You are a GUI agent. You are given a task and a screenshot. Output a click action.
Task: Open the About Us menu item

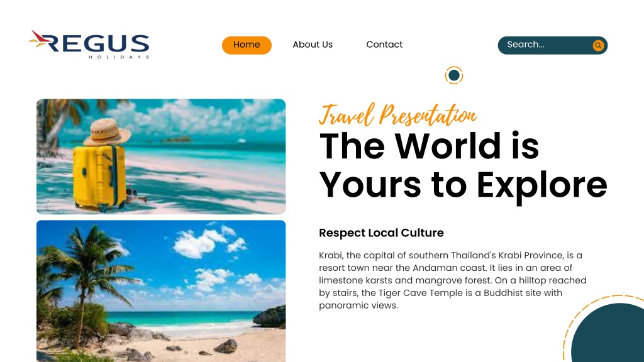(x=313, y=45)
